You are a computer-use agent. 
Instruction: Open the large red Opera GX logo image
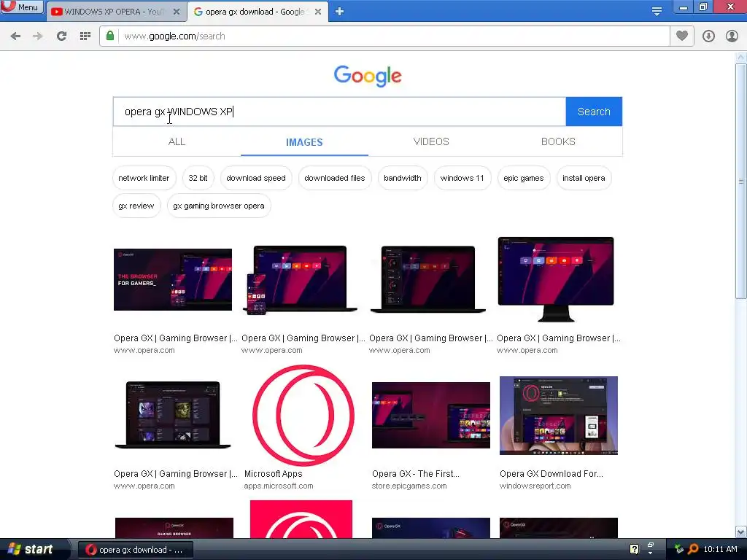click(303, 415)
